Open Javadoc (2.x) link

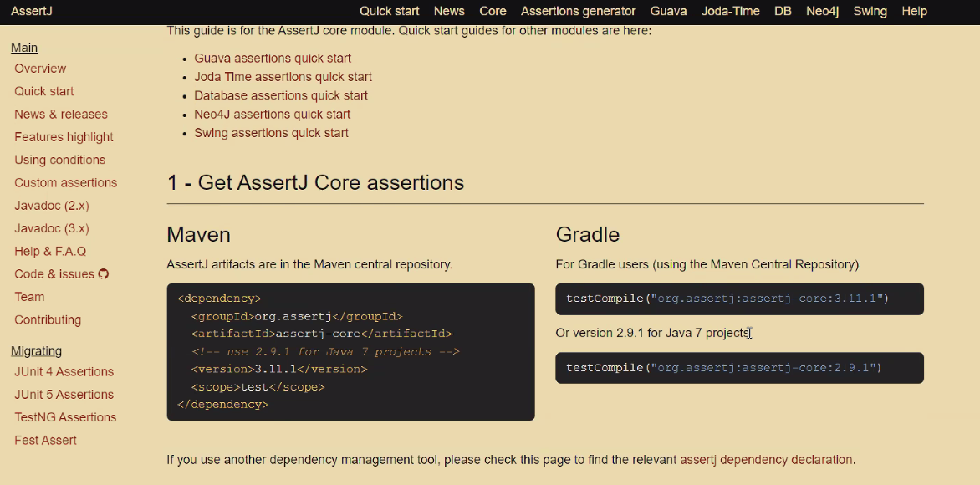52,206
